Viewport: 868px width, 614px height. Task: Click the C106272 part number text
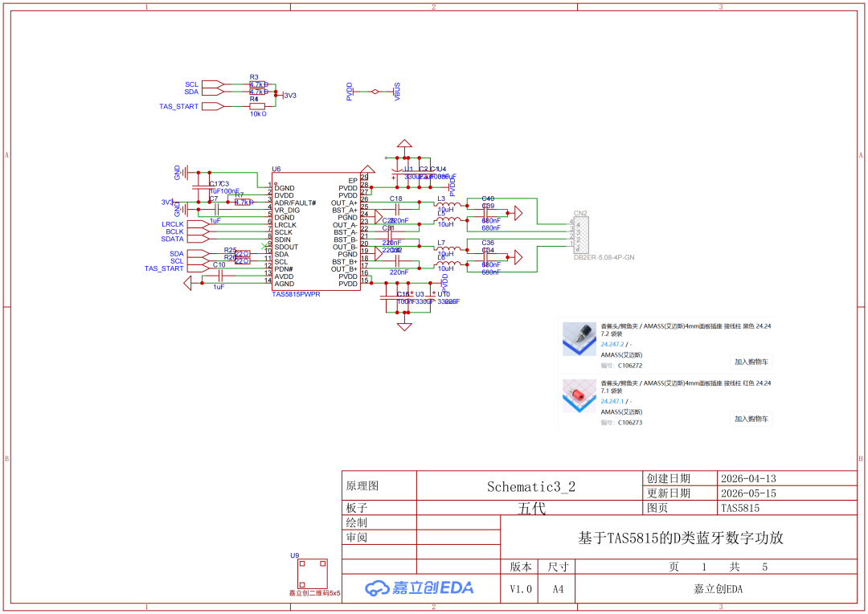[630, 366]
